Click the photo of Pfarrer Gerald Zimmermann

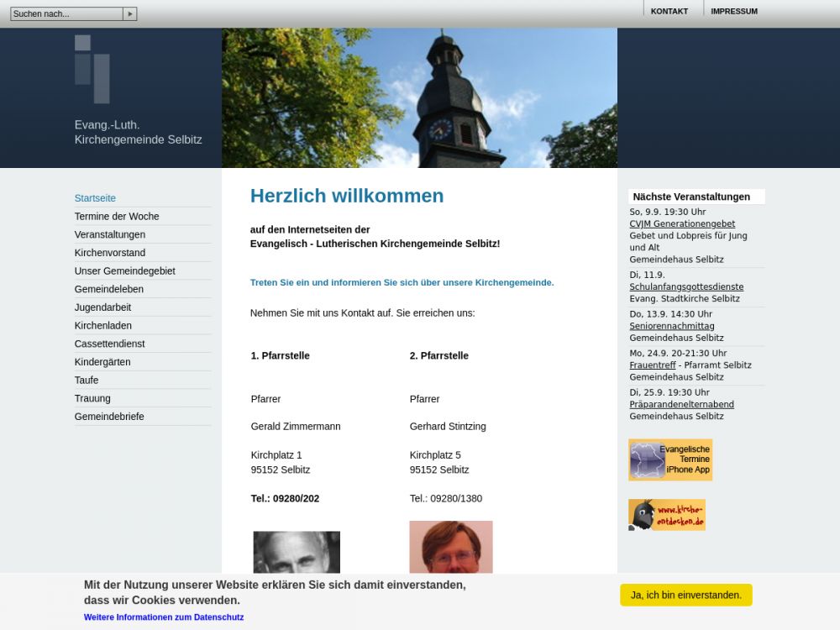click(297, 552)
